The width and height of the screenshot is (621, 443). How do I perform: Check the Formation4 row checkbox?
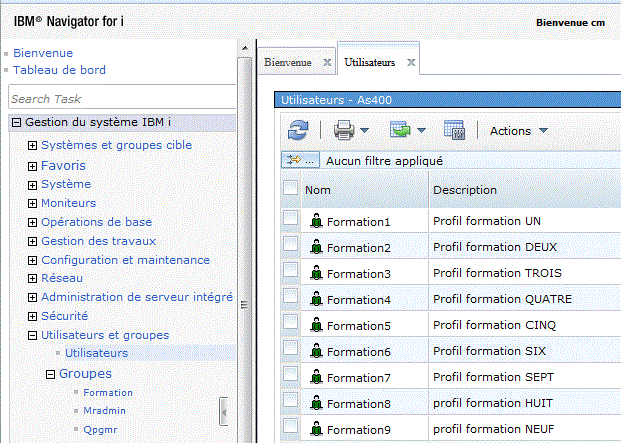290,296
